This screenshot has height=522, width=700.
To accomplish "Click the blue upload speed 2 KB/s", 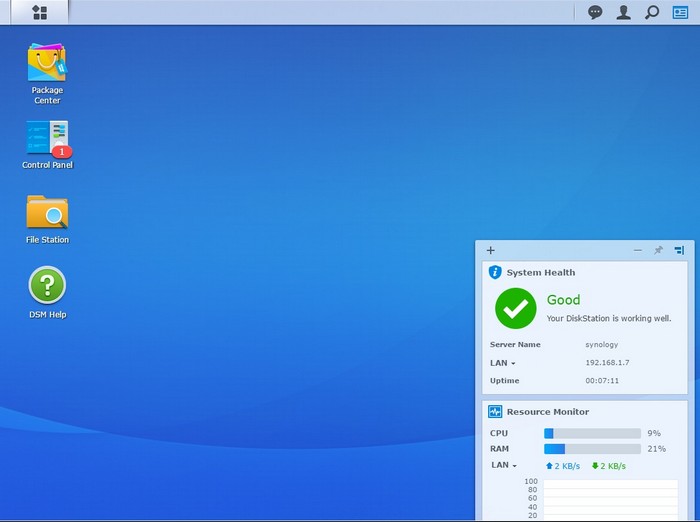I will pyautogui.click(x=563, y=466).
